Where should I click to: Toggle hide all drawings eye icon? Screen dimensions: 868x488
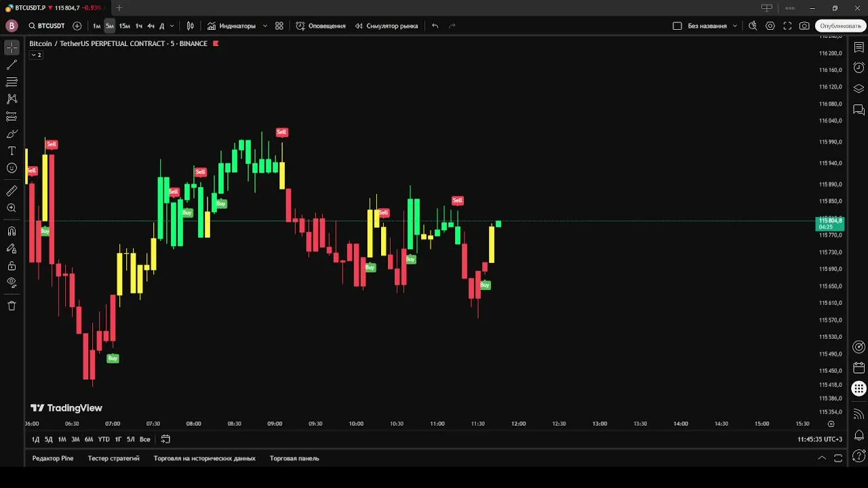(12, 283)
